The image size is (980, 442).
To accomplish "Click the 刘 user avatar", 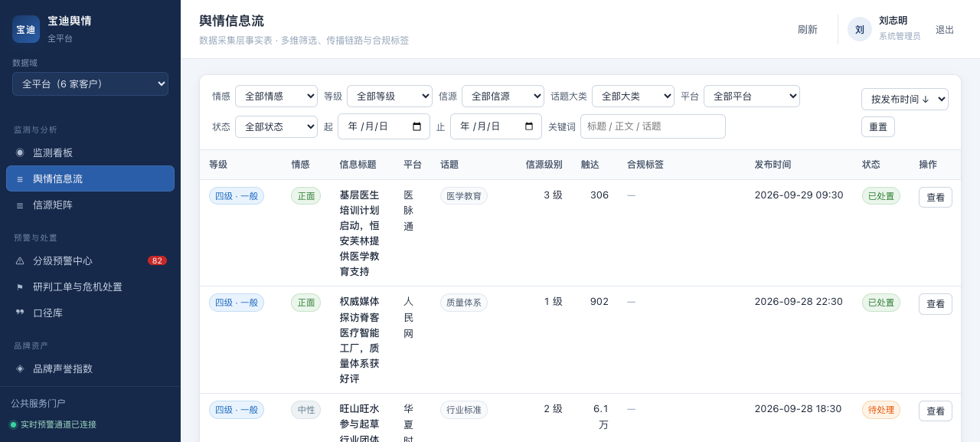I will click(x=860, y=29).
